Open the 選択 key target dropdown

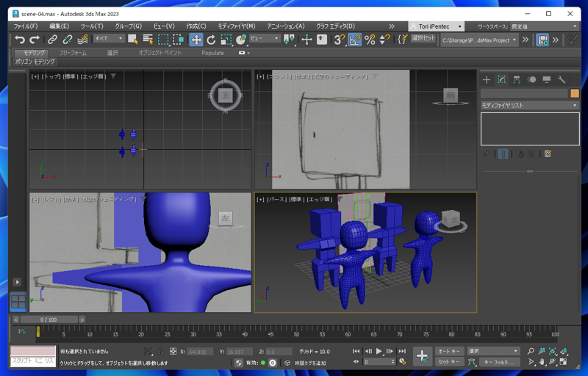point(493,351)
